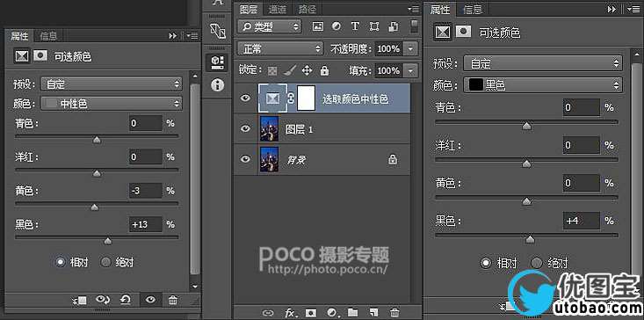Click the shape layer filter icon
The width and height of the screenshot is (644, 320).
pos(374,26)
